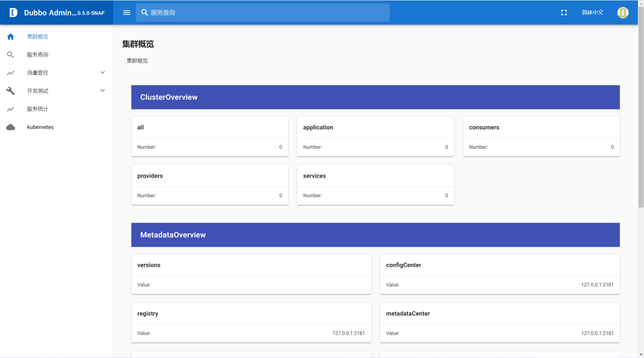Open the consumers overview card
This screenshot has width=644, height=358.
(541, 137)
